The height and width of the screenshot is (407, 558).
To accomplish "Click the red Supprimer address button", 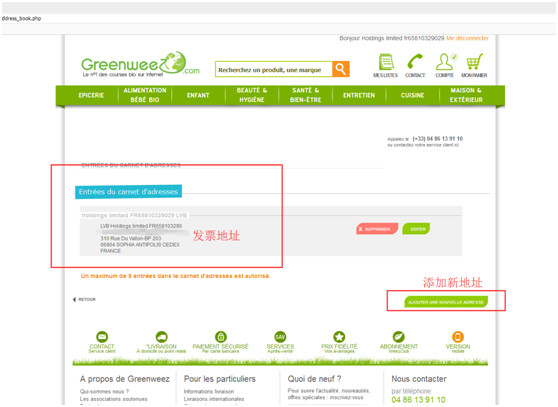I will [x=377, y=229].
